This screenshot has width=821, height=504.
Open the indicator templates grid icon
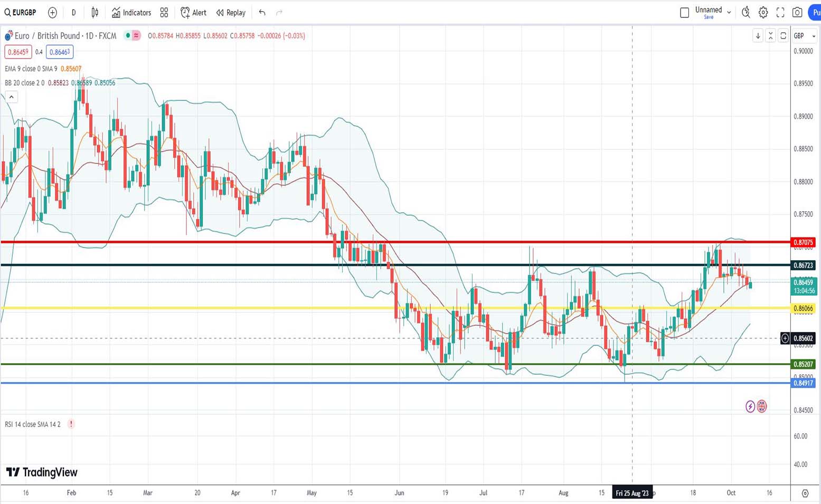164,13
